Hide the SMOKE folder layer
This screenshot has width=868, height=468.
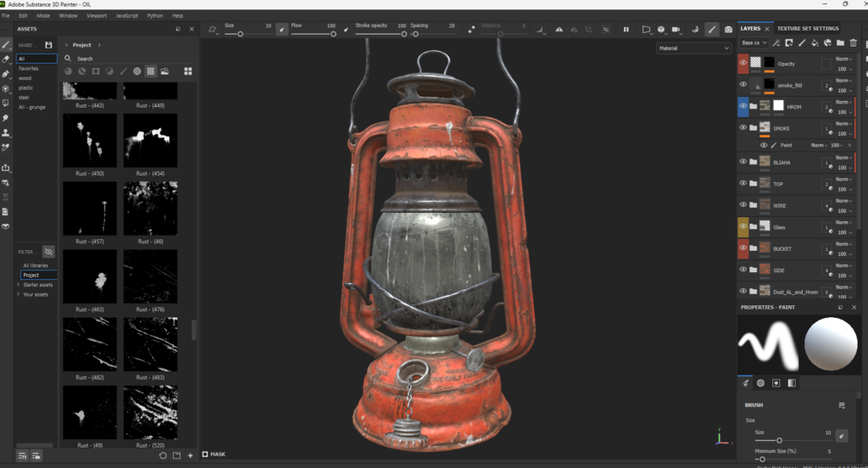743,127
